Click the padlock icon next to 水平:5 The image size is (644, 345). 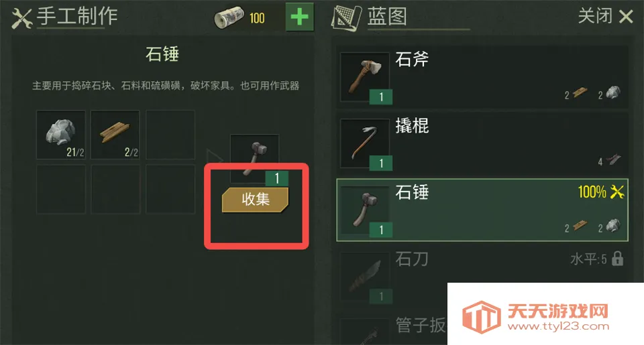coord(617,259)
